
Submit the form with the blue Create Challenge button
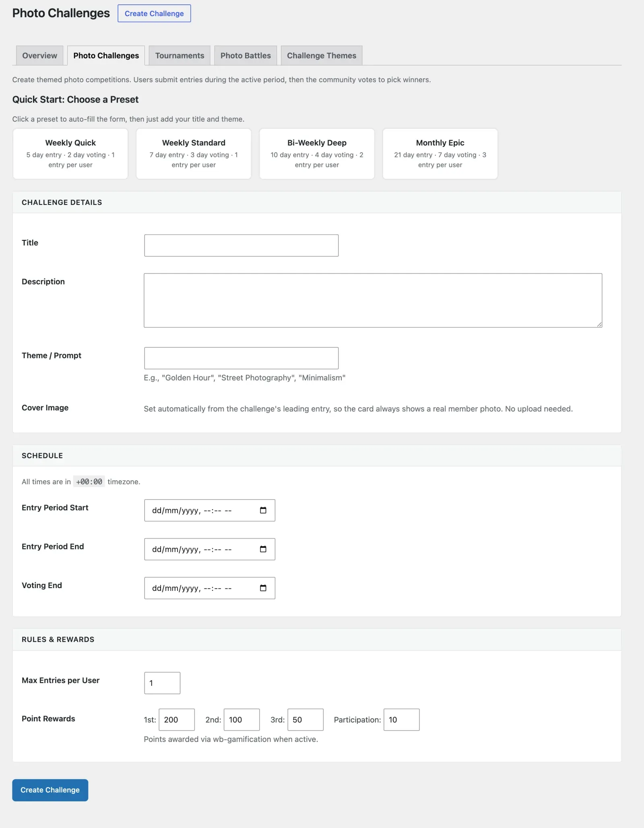click(x=50, y=790)
